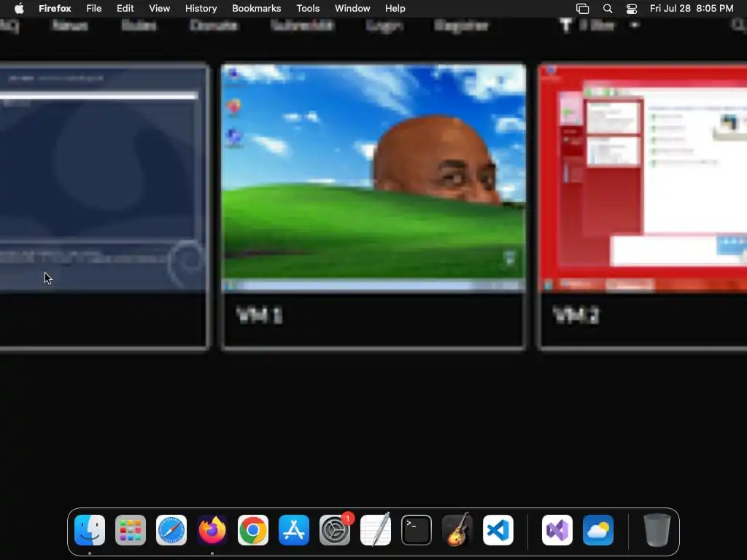
Task: Open the Firefox application menu
Action: 55,8
